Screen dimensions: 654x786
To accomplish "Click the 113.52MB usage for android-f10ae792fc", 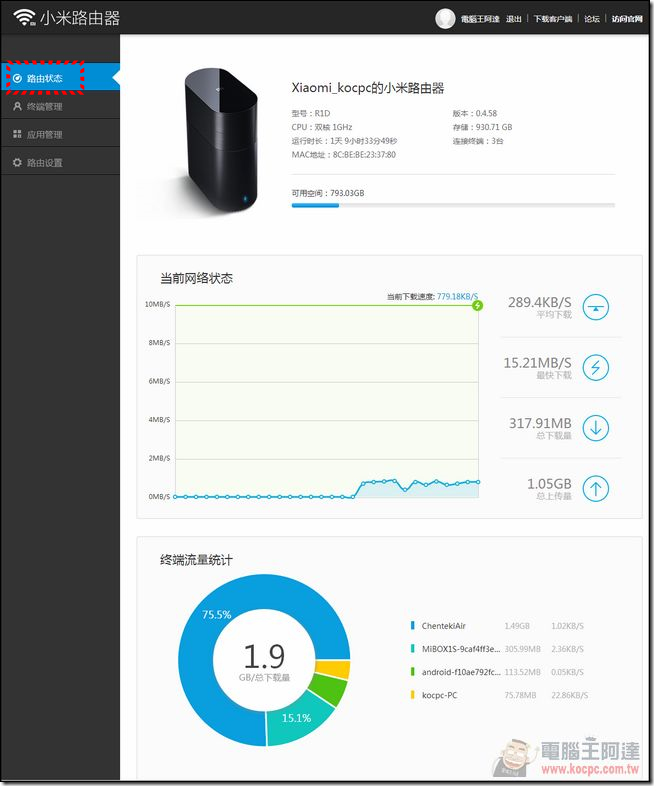I will click(x=522, y=672).
